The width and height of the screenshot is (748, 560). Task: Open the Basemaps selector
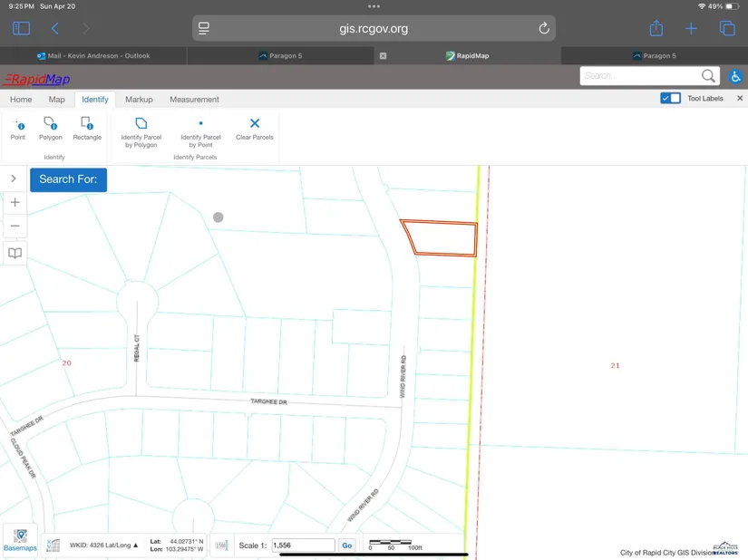tap(20, 540)
